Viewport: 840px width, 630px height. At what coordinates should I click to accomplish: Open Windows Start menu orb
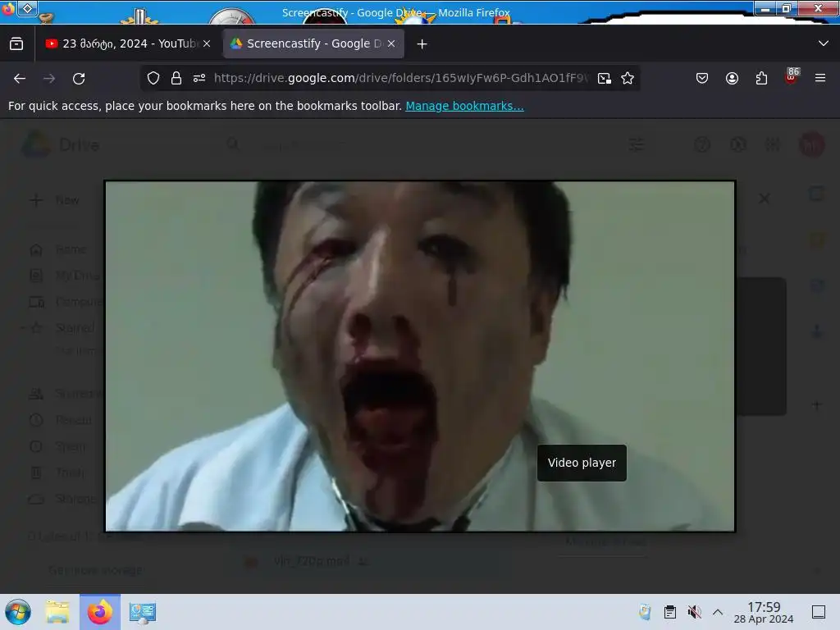18,612
